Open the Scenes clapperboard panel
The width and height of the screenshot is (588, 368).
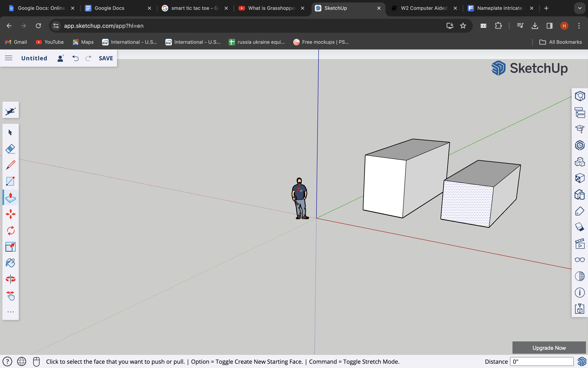point(580,244)
